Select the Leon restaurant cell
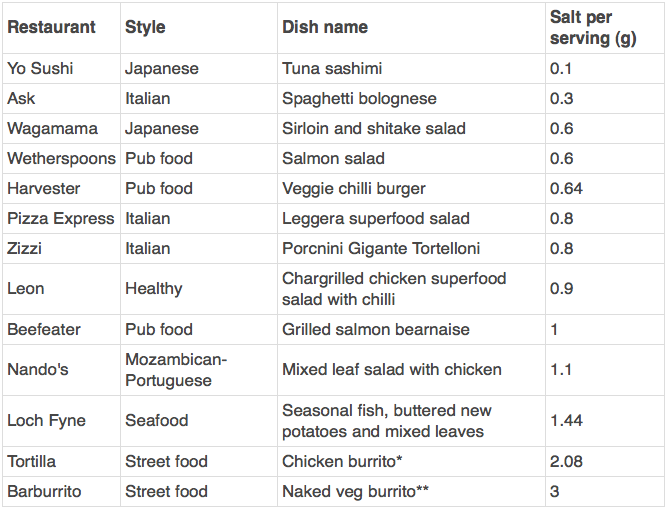 pos(61,289)
